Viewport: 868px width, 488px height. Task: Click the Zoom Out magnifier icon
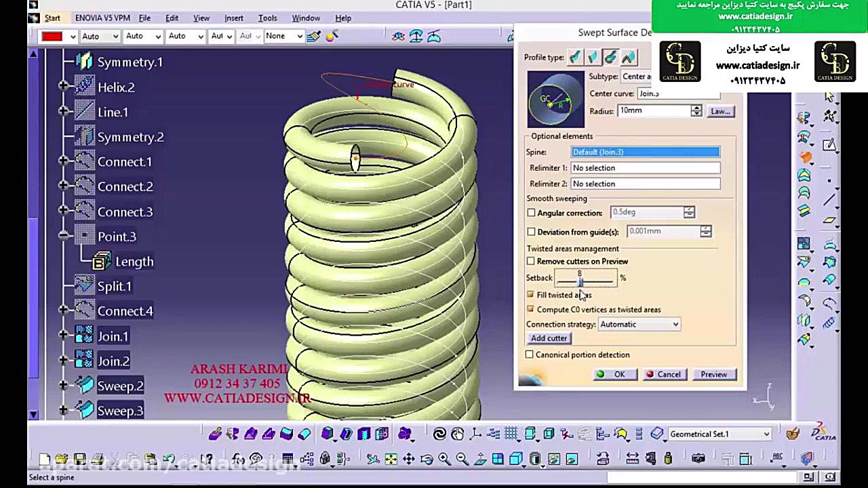coord(462,460)
